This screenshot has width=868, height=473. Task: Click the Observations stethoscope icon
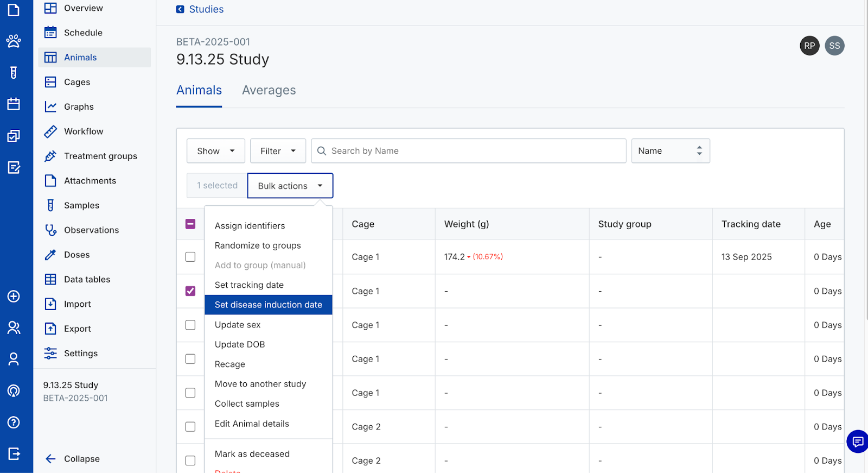(x=50, y=230)
